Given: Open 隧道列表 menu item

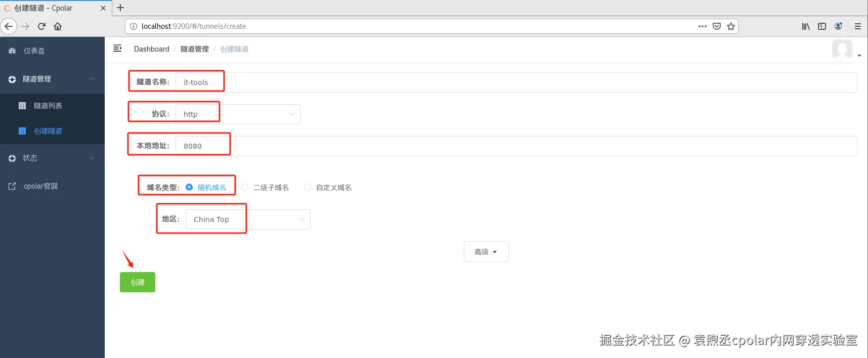Looking at the screenshot, I should (52, 106).
